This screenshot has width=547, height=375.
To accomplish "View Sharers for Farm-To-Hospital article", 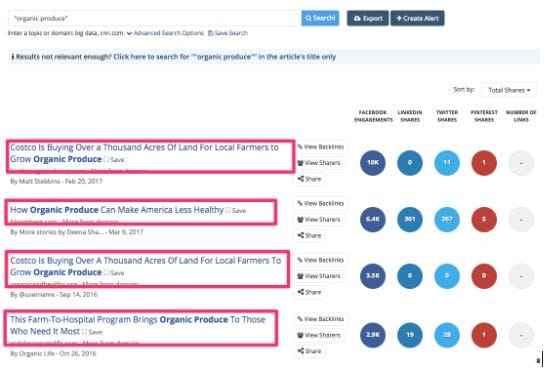I will (319, 335).
